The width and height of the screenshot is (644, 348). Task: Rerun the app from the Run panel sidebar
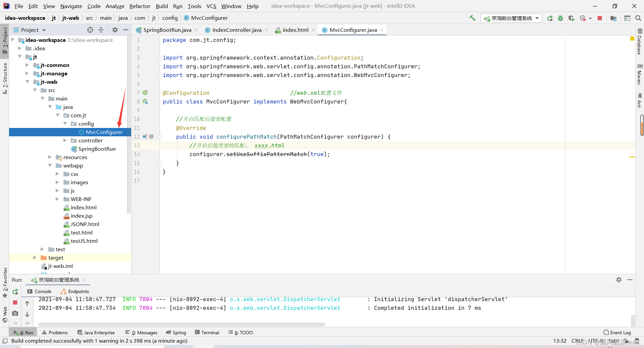(x=15, y=292)
